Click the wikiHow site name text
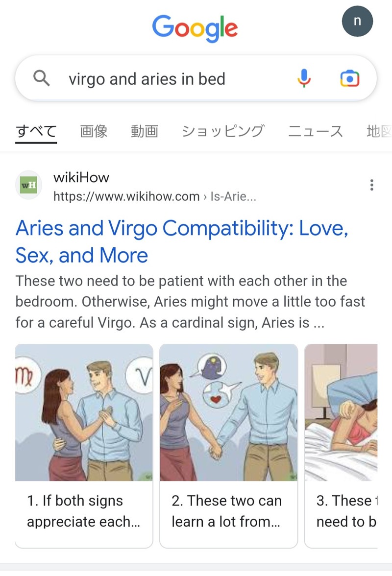The image size is (392, 576). [x=81, y=178]
